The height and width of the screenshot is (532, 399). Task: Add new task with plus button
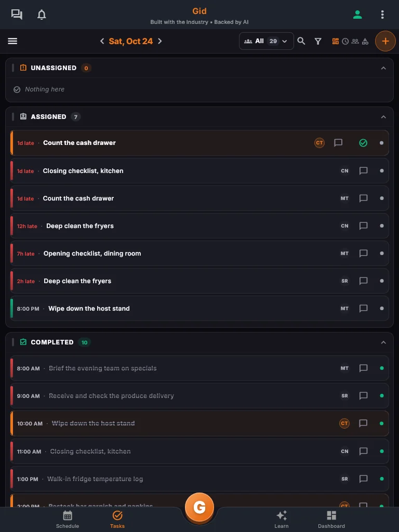pyautogui.click(x=385, y=41)
